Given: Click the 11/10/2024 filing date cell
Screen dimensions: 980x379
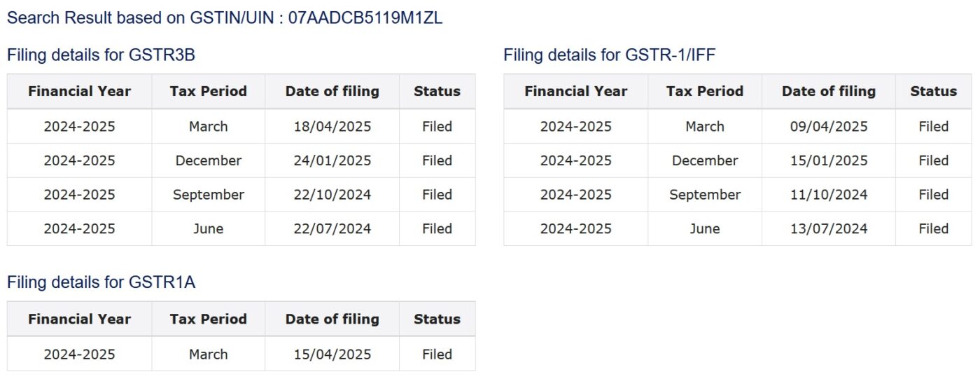Looking at the screenshot, I should (x=828, y=195).
